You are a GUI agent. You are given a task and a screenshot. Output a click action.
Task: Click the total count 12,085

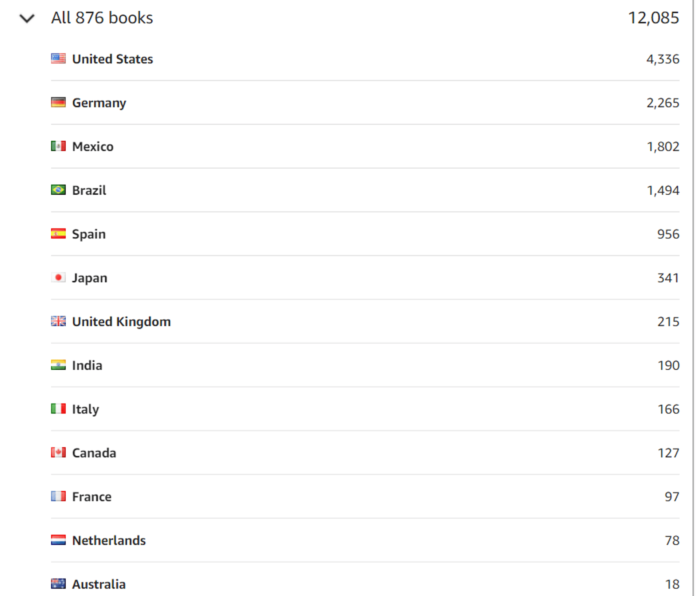pos(653,18)
